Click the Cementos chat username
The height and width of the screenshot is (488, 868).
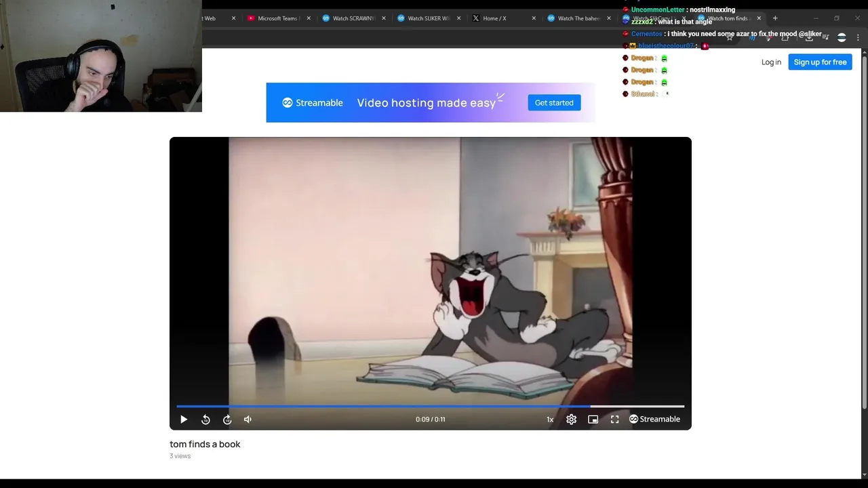click(x=646, y=34)
